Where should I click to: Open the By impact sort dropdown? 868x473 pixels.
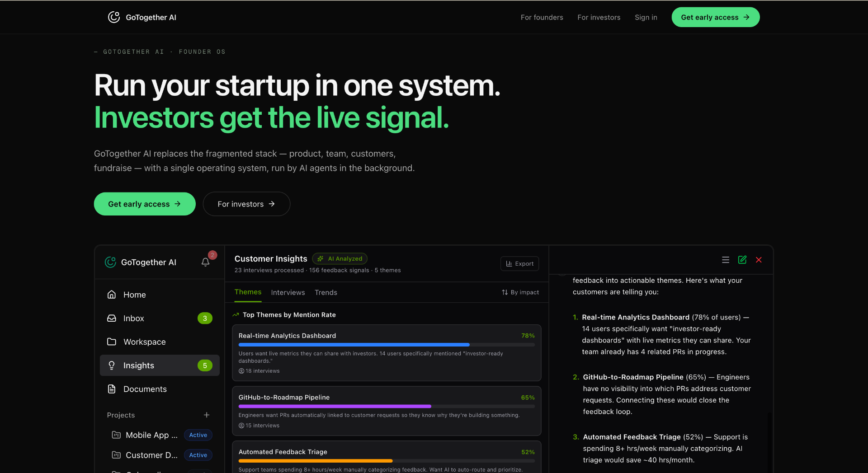(520, 292)
